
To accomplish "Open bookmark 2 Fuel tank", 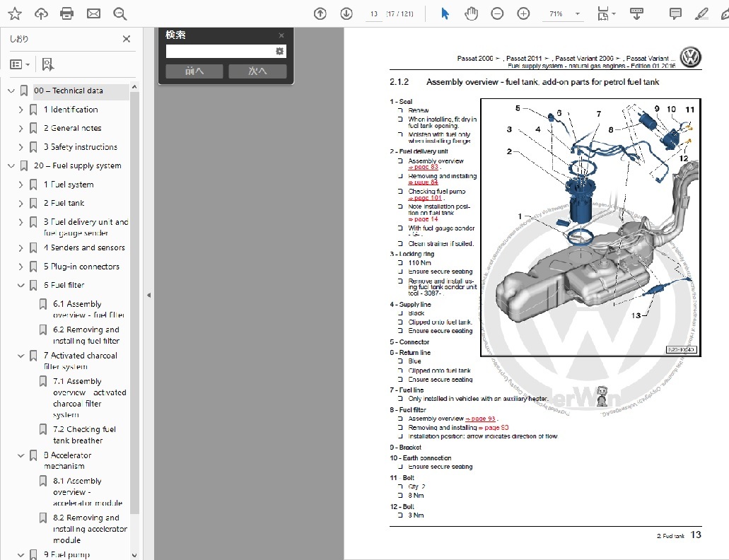I will click(x=64, y=203).
